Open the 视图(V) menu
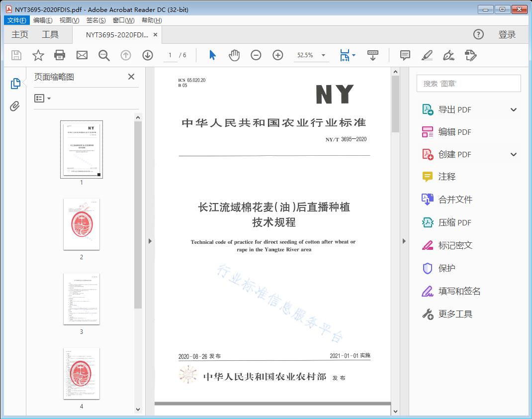This screenshot has height=419, width=532. (x=69, y=20)
